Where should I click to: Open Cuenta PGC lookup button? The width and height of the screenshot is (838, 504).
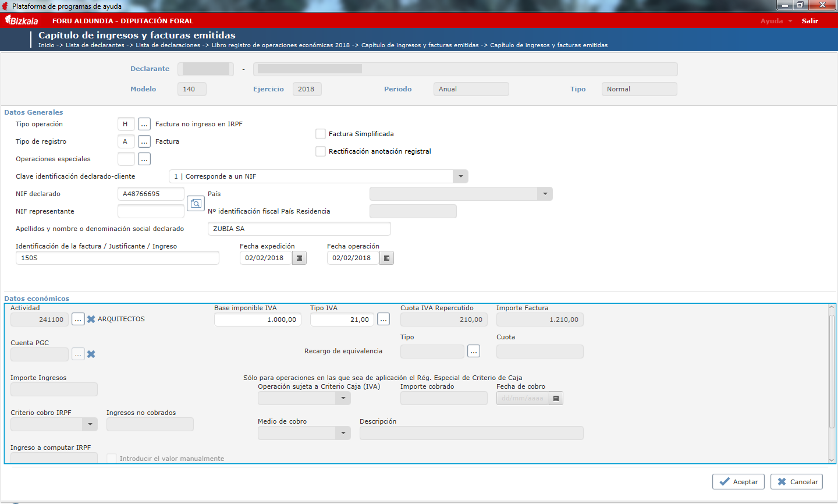tap(78, 354)
